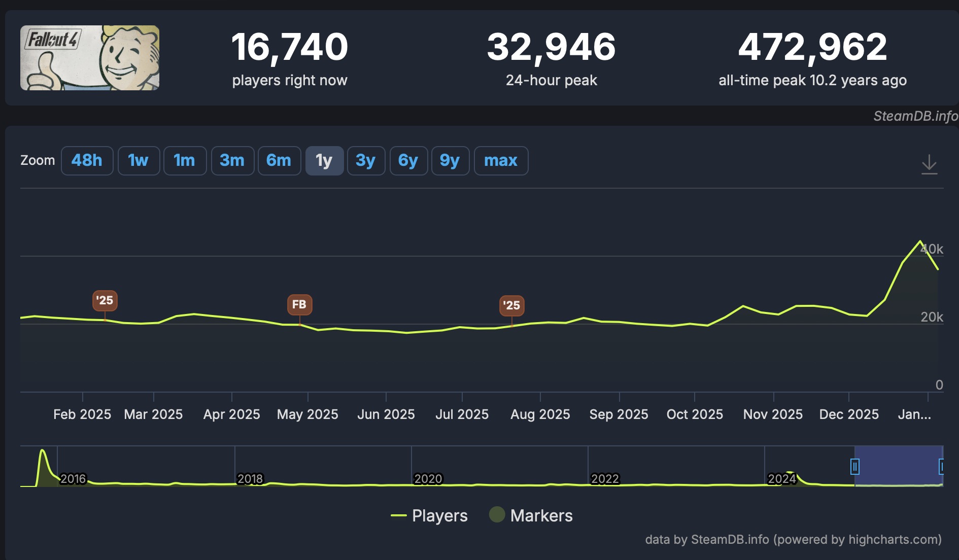The width and height of the screenshot is (959, 560).
Task: Choose the 1m zoom option
Action: [x=185, y=161]
